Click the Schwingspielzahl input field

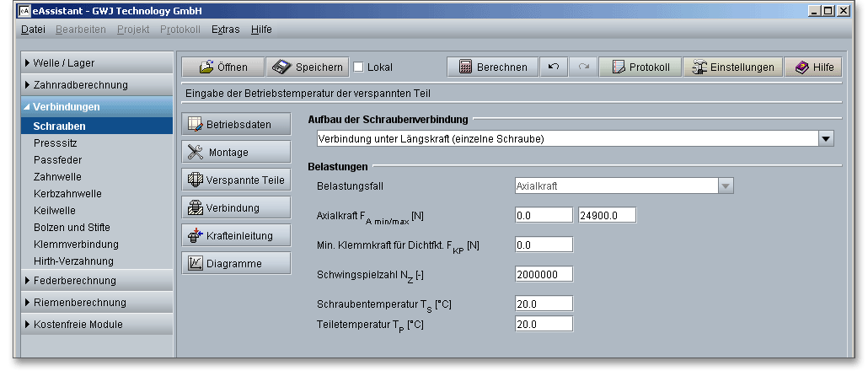(x=544, y=274)
